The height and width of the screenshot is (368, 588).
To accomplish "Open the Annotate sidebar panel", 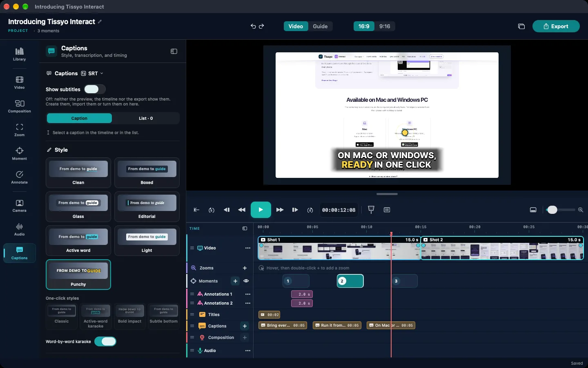I will tap(19, 177).
